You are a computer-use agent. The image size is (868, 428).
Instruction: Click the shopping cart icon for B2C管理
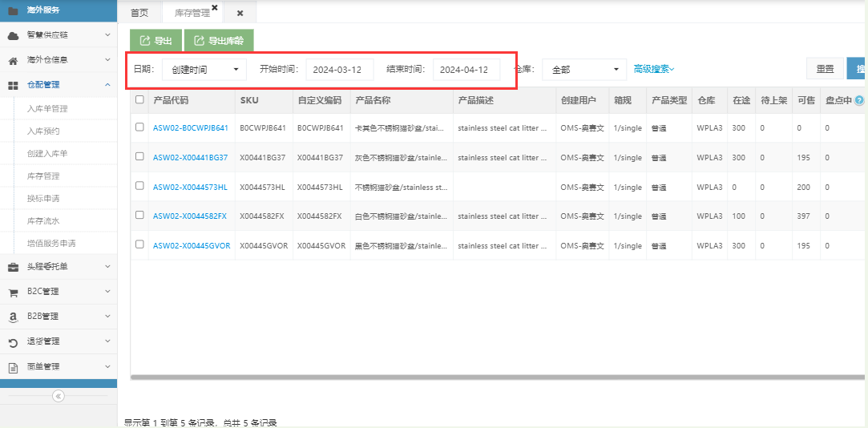[13, 293]
